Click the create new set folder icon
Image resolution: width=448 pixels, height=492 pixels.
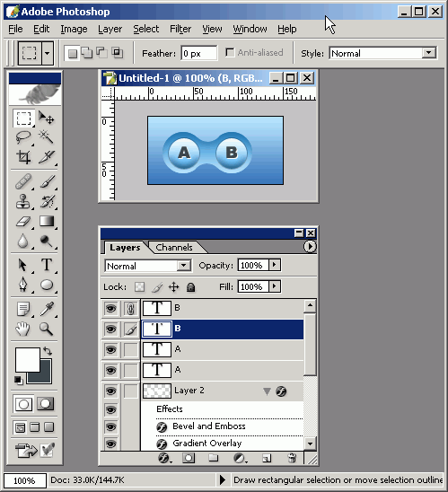214,458
